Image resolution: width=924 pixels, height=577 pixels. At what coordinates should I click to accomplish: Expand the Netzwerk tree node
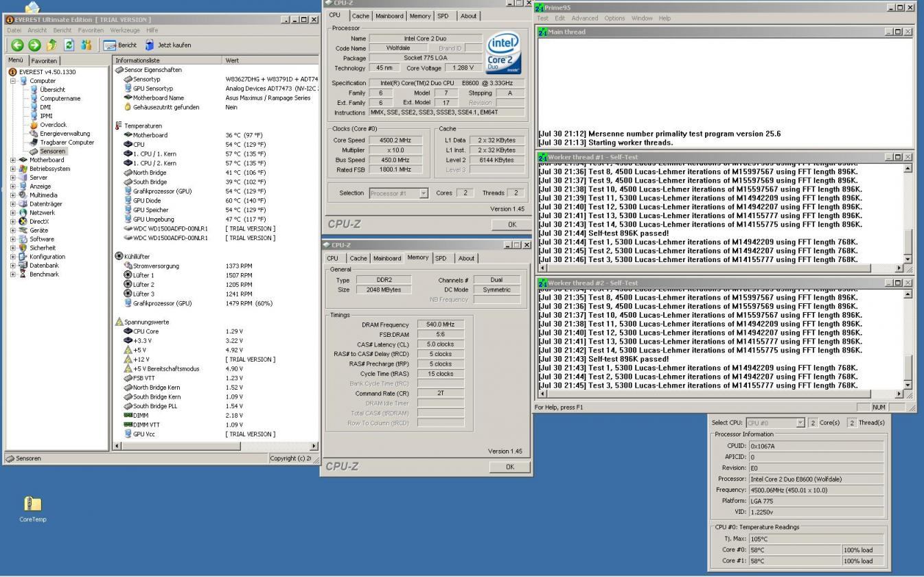coord(13,213)
